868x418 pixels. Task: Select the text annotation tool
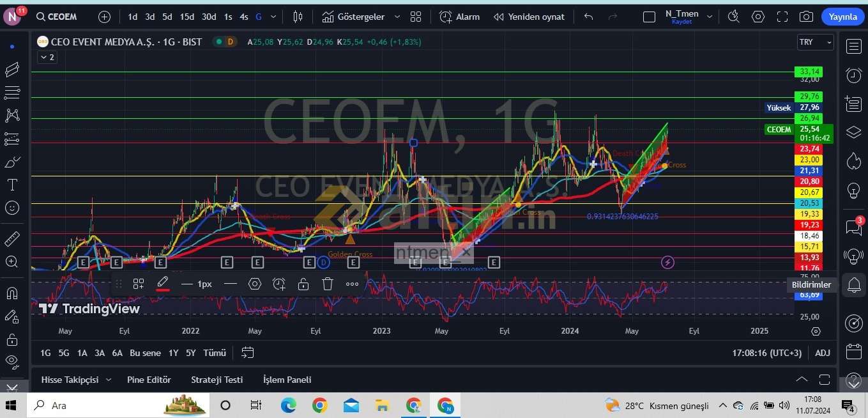click(x=11, y=185)
